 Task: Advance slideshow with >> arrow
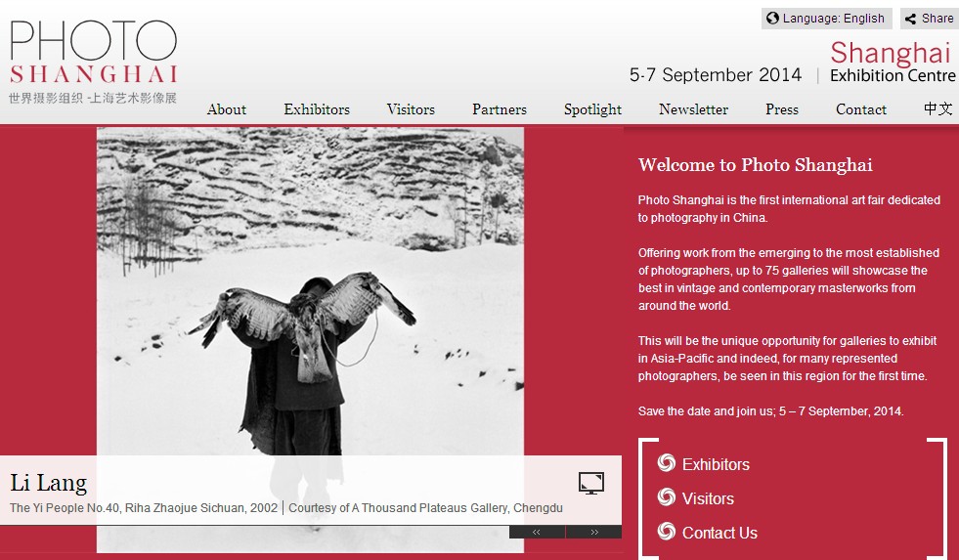[593, 533]
